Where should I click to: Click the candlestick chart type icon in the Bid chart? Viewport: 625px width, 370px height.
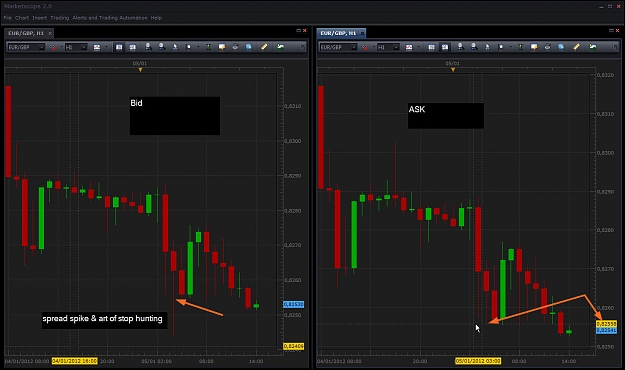click(x=97, y=47)
